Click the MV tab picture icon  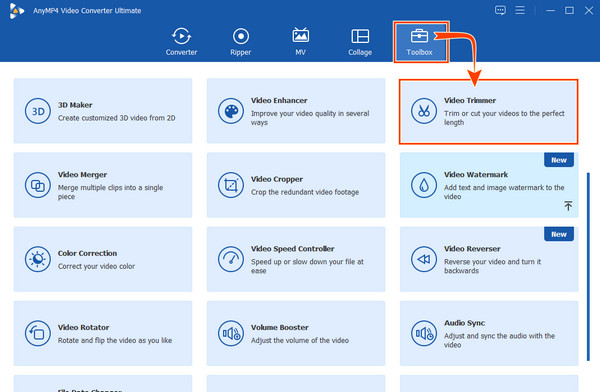tap(300, 36)
